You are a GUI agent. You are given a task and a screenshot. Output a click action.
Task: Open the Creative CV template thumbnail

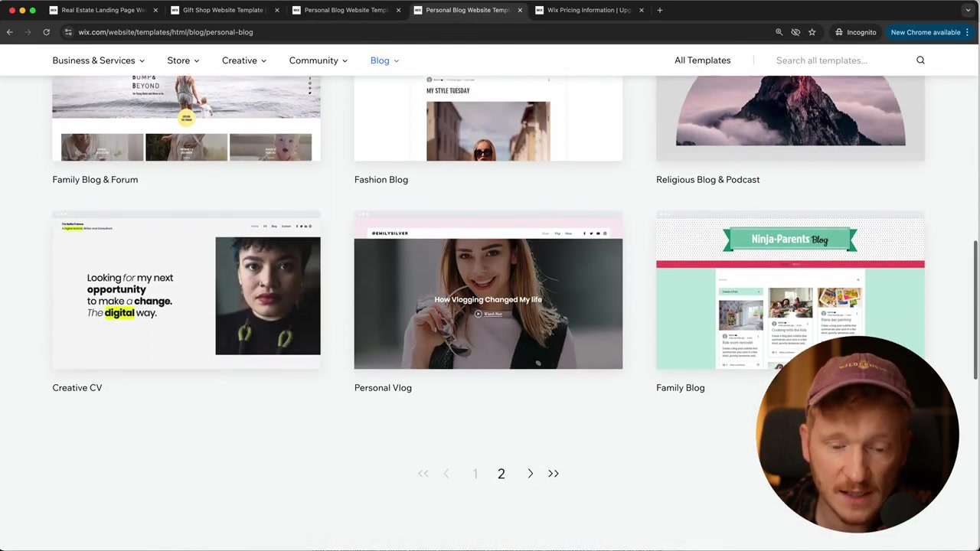pyautogui.click(x=186, y=291)
